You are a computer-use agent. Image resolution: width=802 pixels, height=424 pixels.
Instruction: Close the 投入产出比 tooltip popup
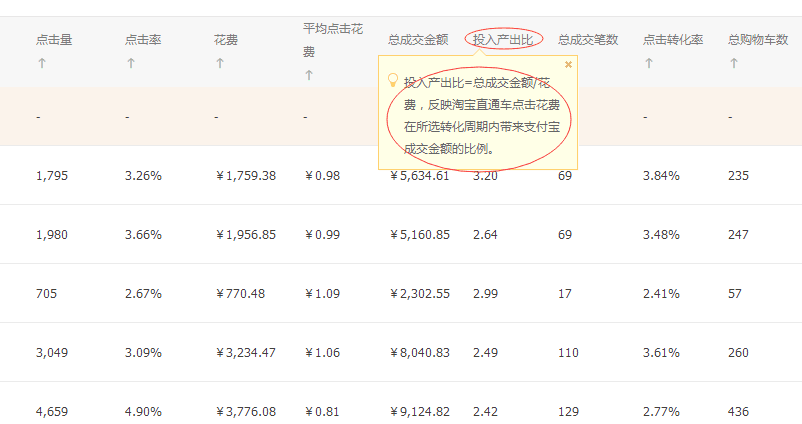[x=568, y=64]
